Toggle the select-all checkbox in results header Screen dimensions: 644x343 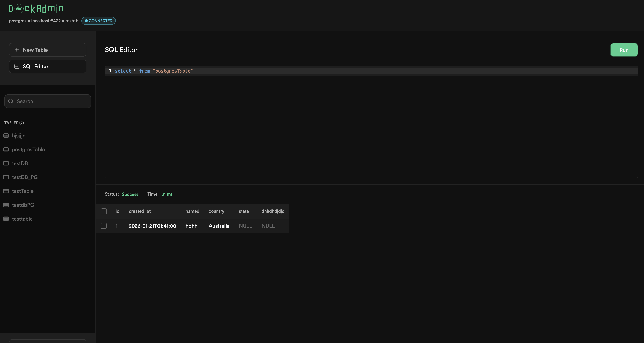pyautogui.click(x=104, y=211)
